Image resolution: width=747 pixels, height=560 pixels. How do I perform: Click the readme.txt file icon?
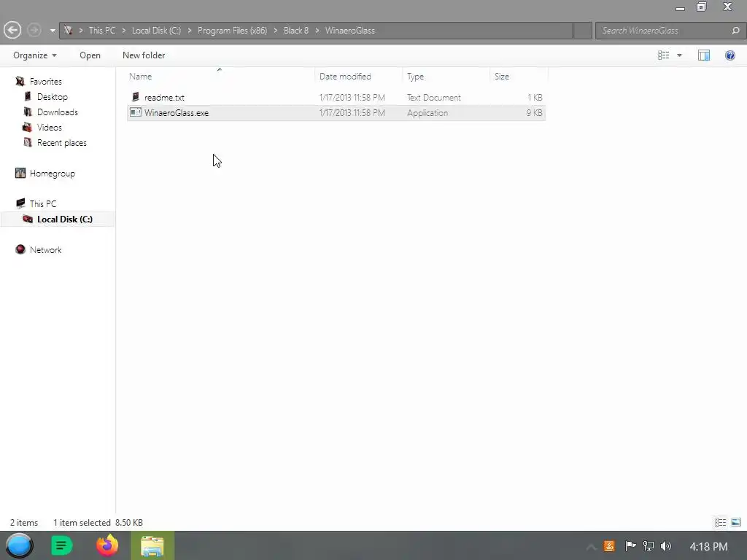click(135, 97)
